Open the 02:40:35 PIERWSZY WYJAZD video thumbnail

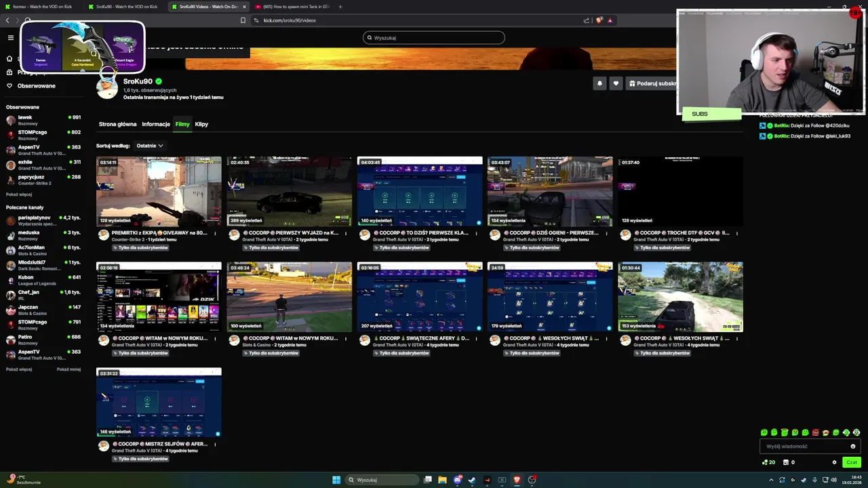[290, 191]
